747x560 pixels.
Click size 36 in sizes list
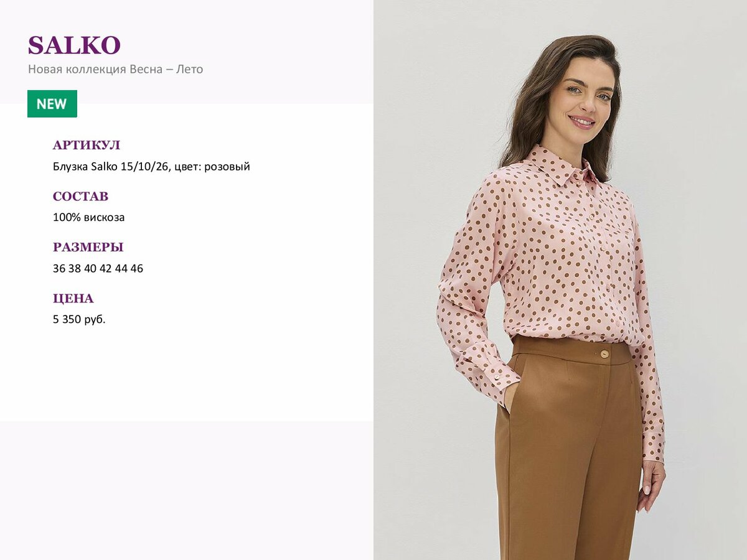coord(59,269)
